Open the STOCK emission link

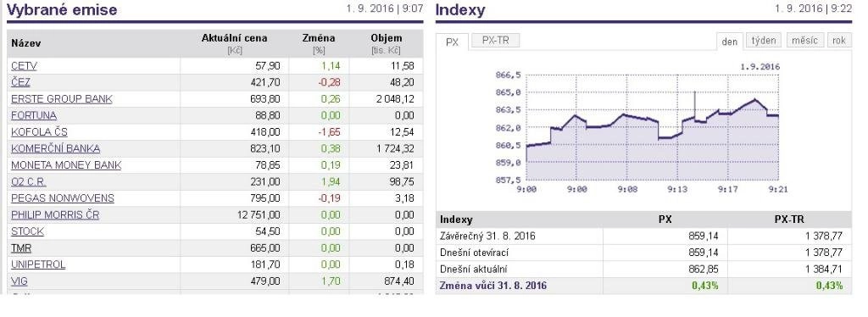point(27,231)
